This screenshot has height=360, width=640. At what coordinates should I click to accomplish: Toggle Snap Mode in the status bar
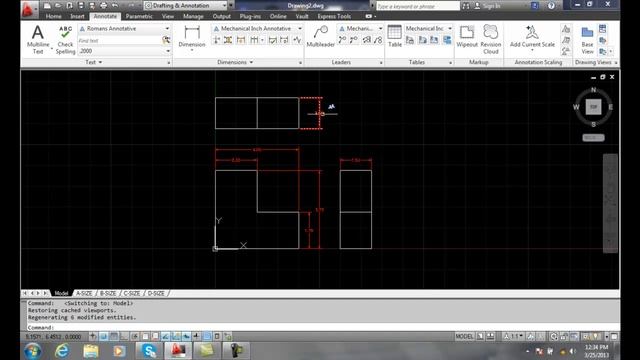[104, 336]
